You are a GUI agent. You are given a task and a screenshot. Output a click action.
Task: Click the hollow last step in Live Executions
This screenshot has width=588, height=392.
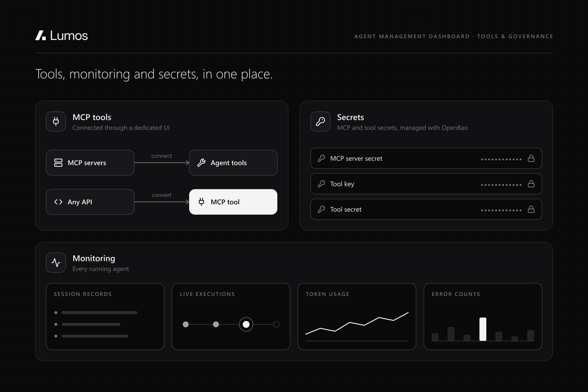pyautogui.click(x=276, y=324)
